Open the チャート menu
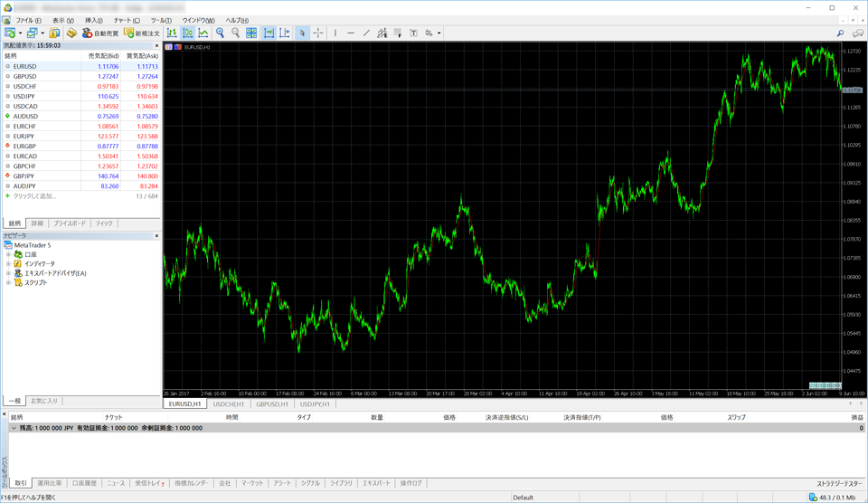 pyautogui.click(x=126, y=20)
